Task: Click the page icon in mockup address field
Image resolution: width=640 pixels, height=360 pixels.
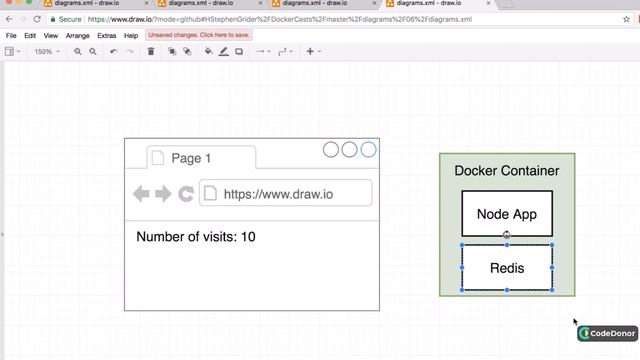Action: (210, 193)
